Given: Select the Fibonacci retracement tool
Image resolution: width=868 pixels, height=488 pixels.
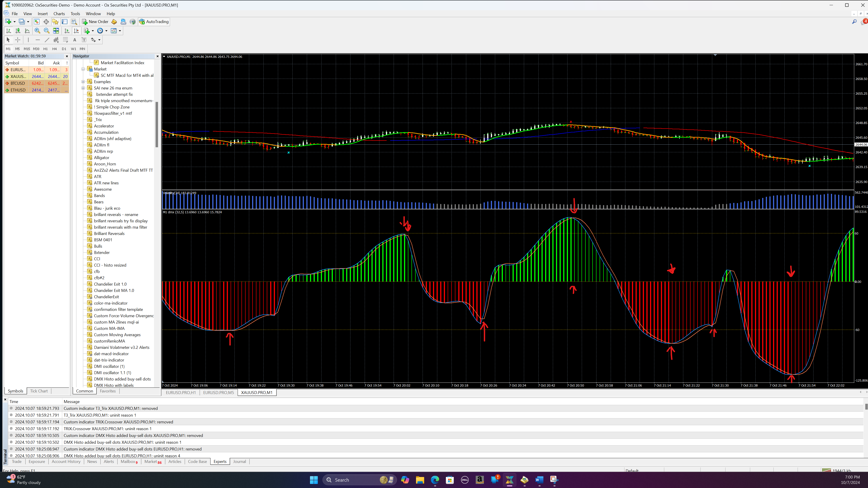Looking at the screenshot, I should tap(65, 40).
